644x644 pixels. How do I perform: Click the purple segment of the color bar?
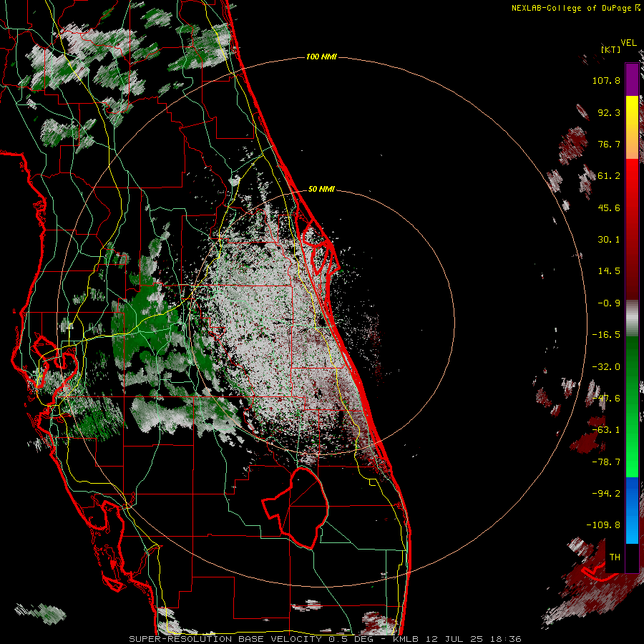tap(632, 79)
